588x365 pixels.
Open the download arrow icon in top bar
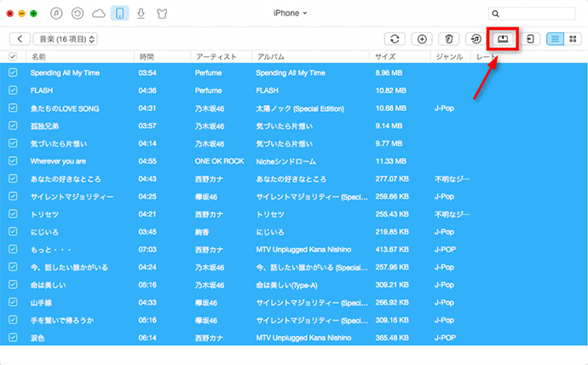(x=141, y=14)
